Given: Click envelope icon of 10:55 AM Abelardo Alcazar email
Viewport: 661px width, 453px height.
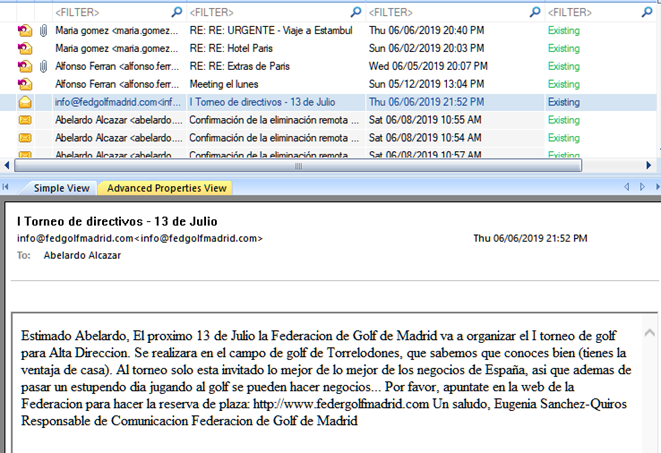Looking at the screenshot, I should point(25,120).
